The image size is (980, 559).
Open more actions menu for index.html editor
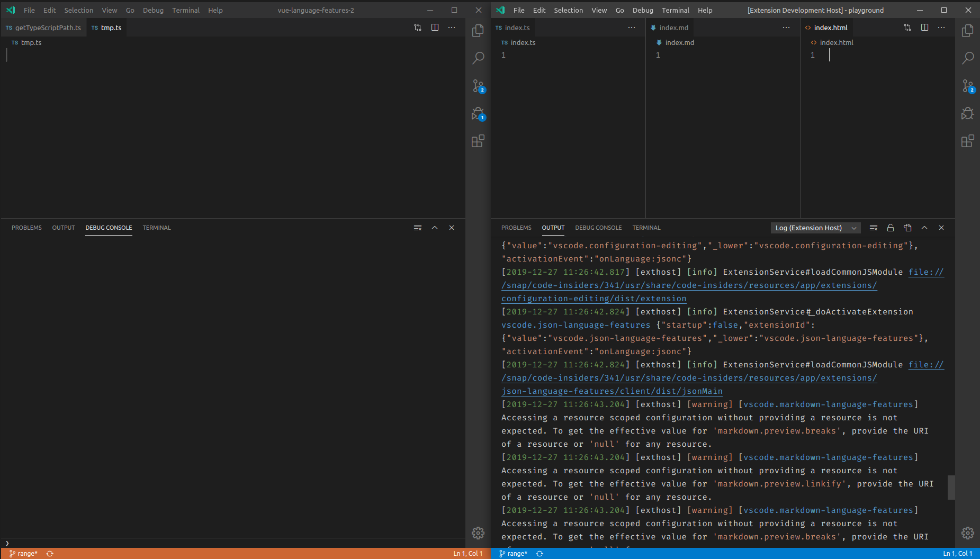pos(942,27)
